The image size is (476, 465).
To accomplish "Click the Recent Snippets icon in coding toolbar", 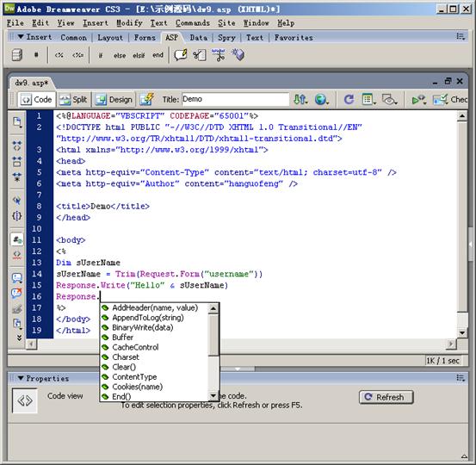I will (17, 324).
